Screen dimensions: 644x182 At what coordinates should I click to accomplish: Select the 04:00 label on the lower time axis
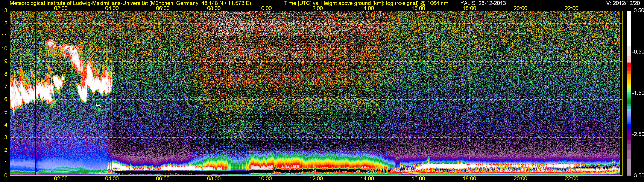(112, 179)
